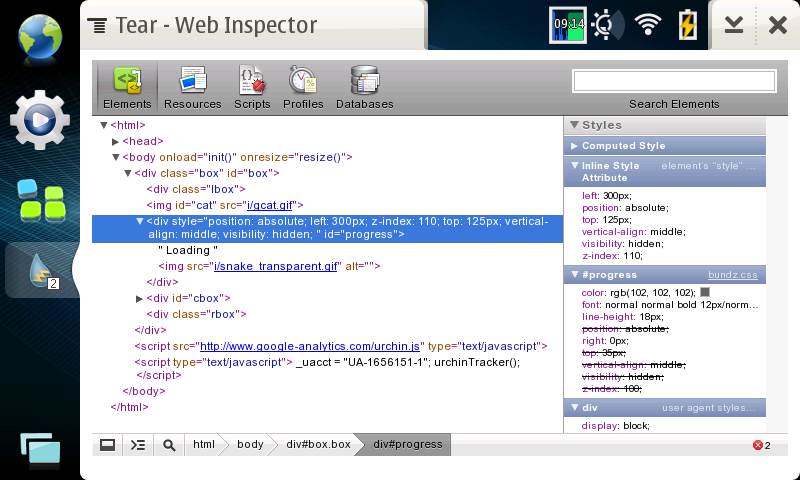
Task: Open the Tear browser task icon with badge 2
Action: click(x=42, y=270)
